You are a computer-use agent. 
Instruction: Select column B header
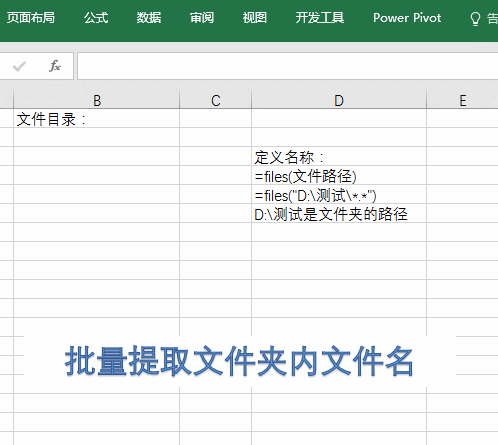click(x=97, y=100)
